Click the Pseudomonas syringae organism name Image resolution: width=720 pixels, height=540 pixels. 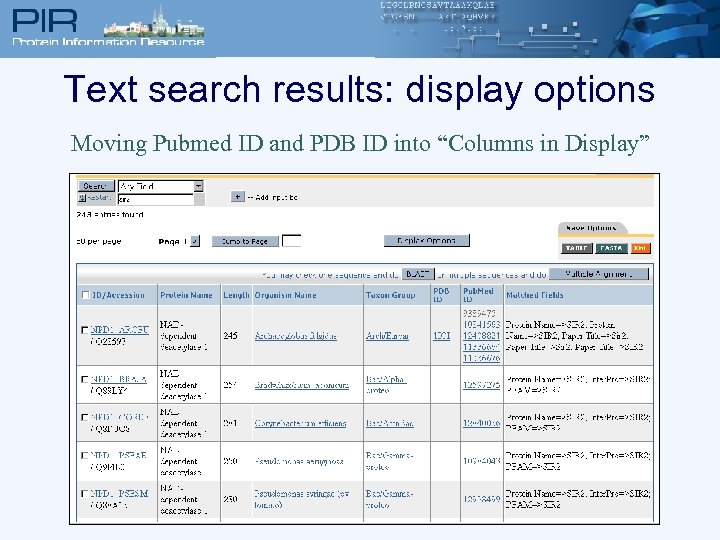point(302,499)
